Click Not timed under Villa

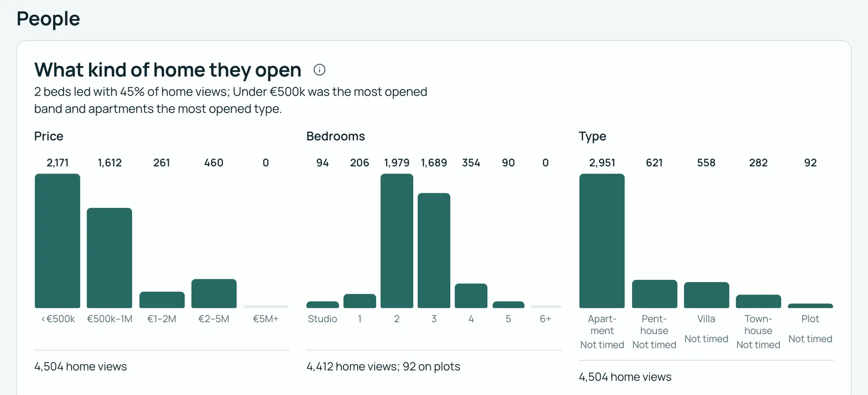coord(706,339)
